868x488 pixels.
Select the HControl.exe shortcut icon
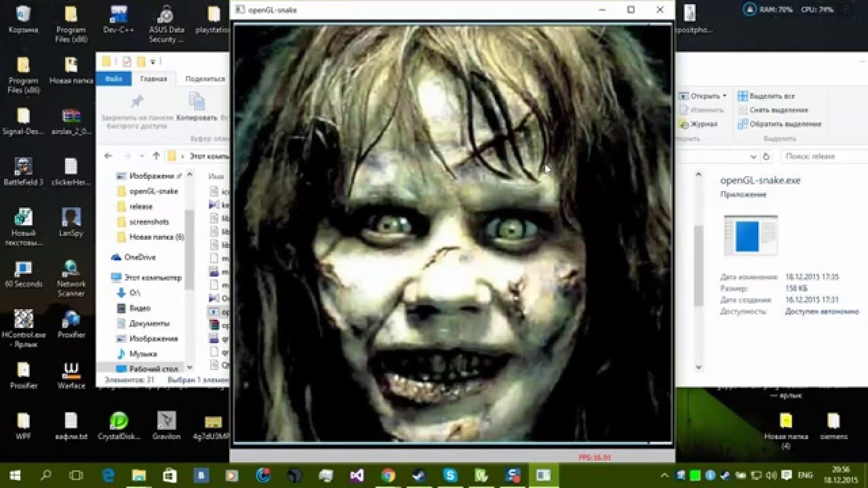(x=23, y=329)
